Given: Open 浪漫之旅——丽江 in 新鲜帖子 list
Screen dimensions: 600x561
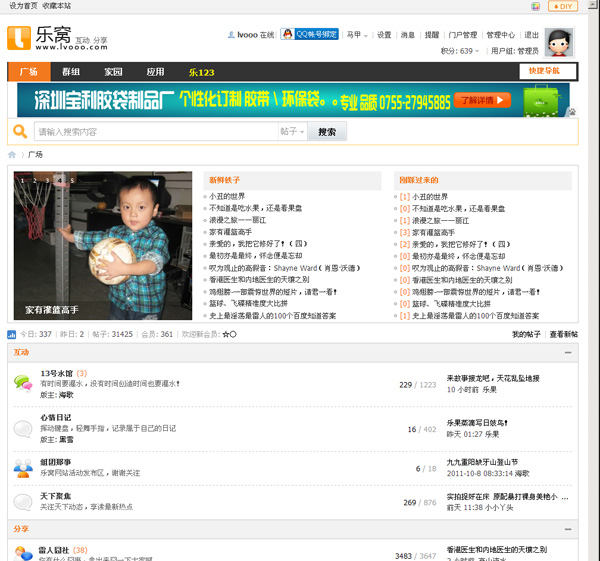Looking at the screenshot, I should pos(237,220).
